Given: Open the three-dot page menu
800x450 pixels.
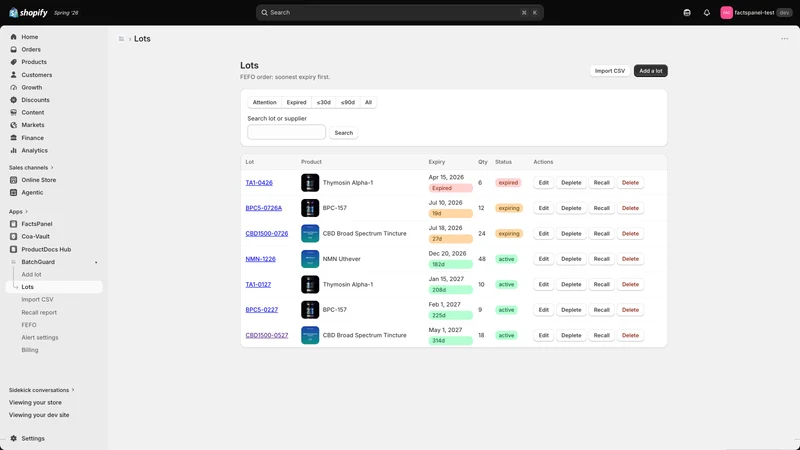Looking at the screenshot, I should click(784, 39).
